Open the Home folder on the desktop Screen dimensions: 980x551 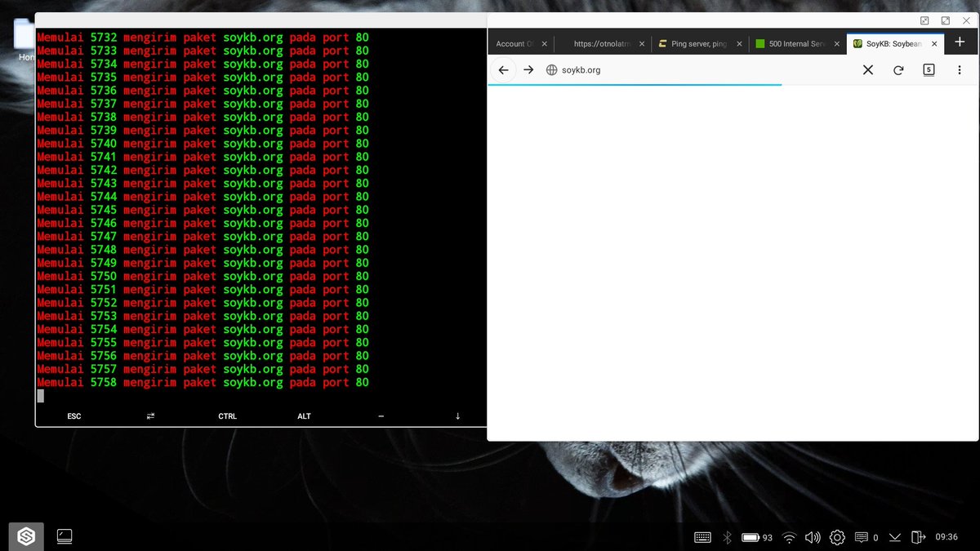(x=25, y=41)
